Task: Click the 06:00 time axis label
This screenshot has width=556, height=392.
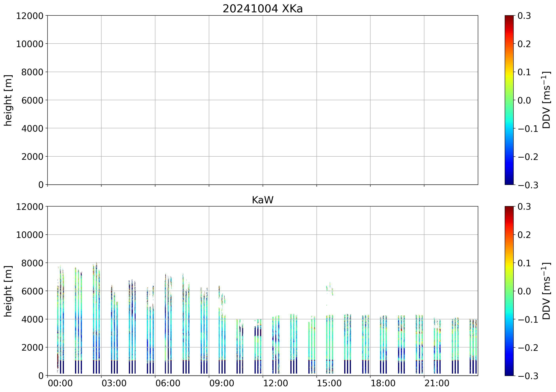Action: [x=168, y=383]
